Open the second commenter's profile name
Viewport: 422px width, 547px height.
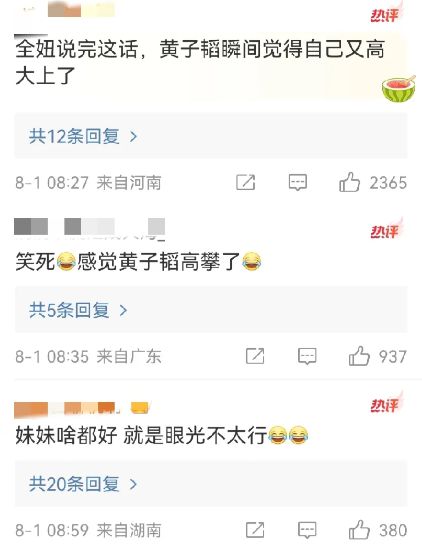click(x=89, y=227)
